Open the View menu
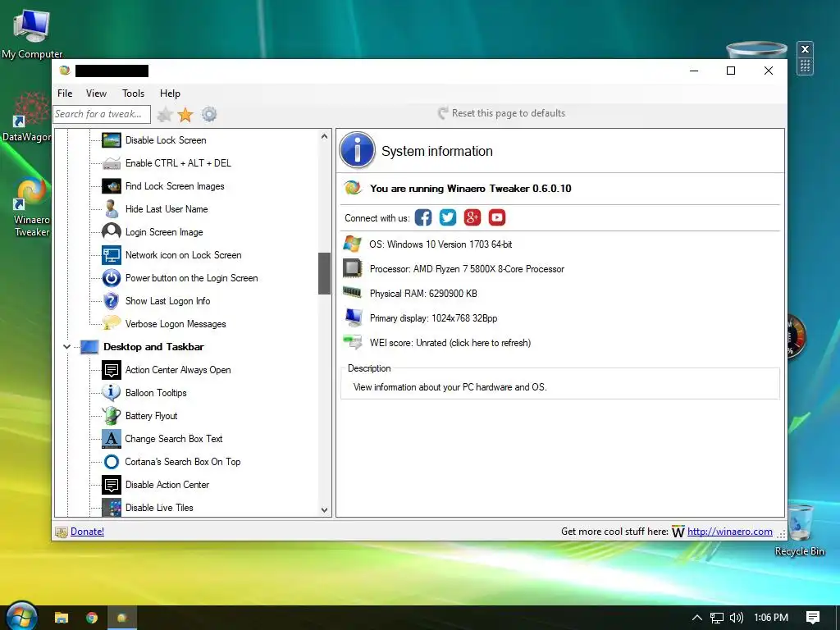Viewport: 840px width, 630px height. (97, 94)
